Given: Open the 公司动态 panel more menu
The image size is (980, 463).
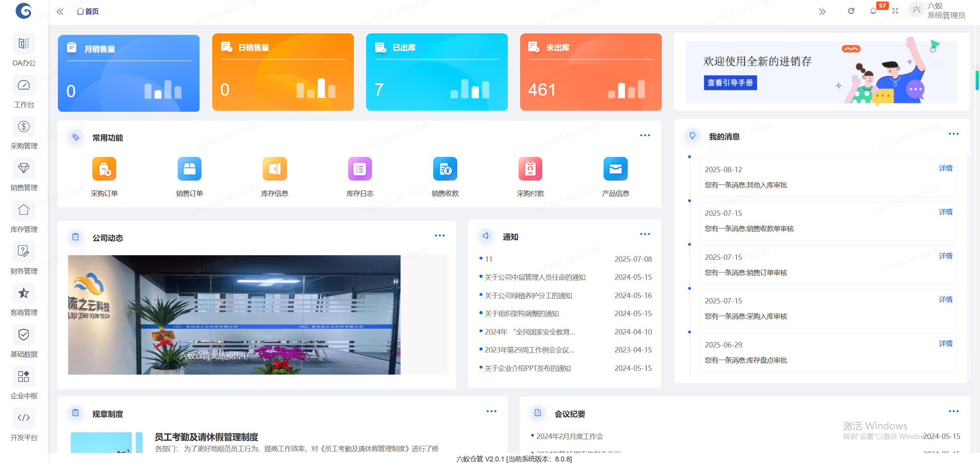Looking at the screenshot, I should coord(440,235).
